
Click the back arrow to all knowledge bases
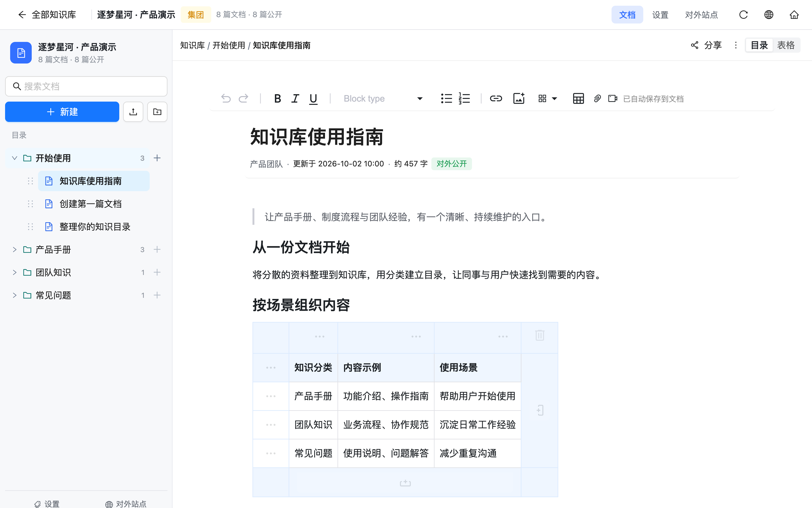tap(22, 14)
